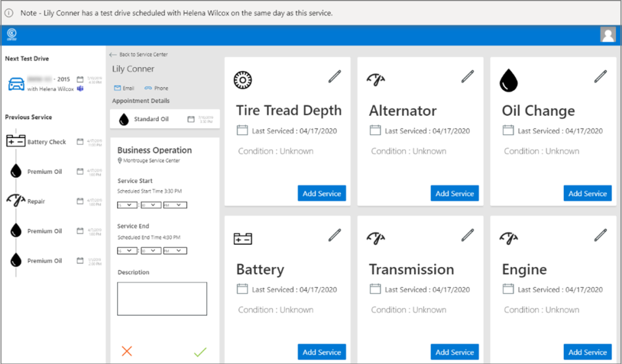Image resolution: width=622 pixels, height=364 pixels.
Task: Edit the Battery card using pencil icon
Action: tap(334, 235)
